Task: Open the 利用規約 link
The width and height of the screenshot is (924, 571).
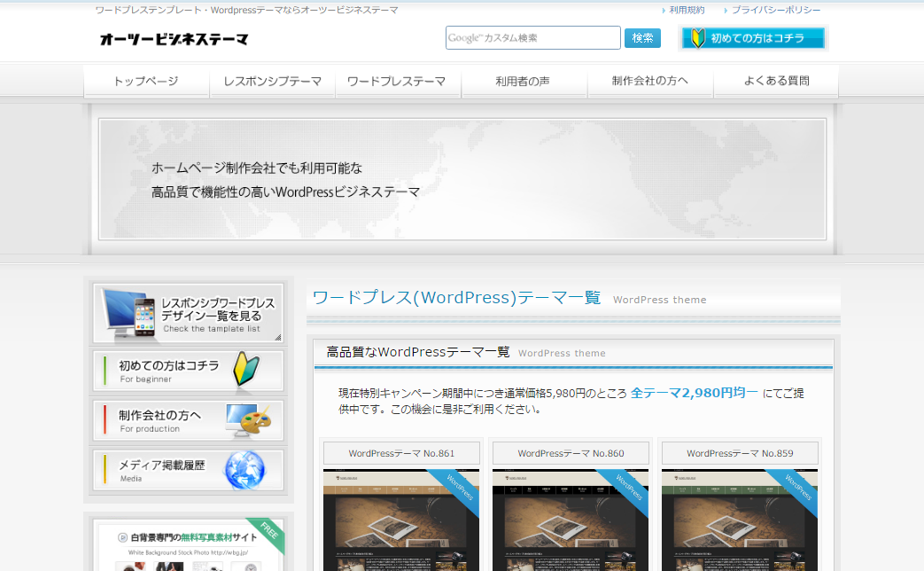Action: [x=687, y=10]
